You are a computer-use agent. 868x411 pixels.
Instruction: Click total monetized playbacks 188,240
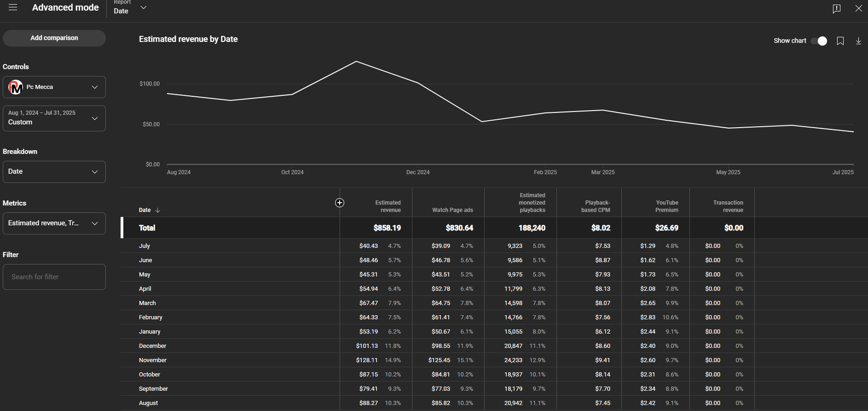(x=532, y=228)
